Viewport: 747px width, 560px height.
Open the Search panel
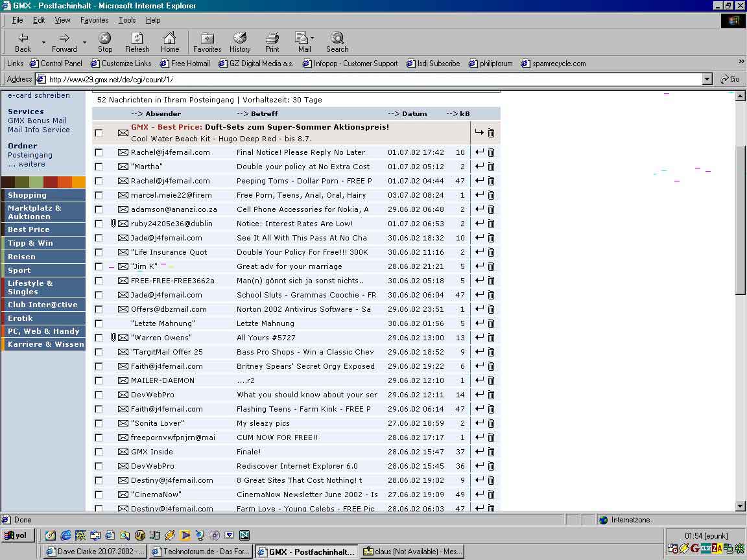(337, 42)
